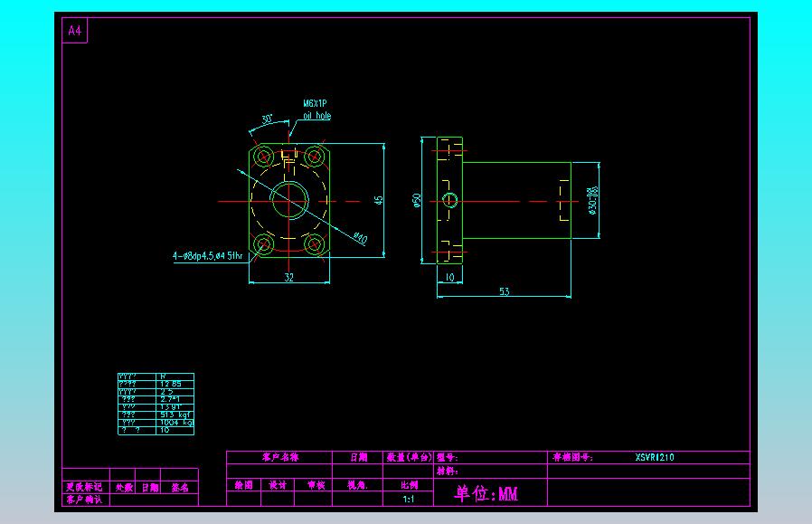The width and height of the screenshot is (812, 524).
Task: Select the 更改标记 revision cell
Action: click(x=84, y=487)
